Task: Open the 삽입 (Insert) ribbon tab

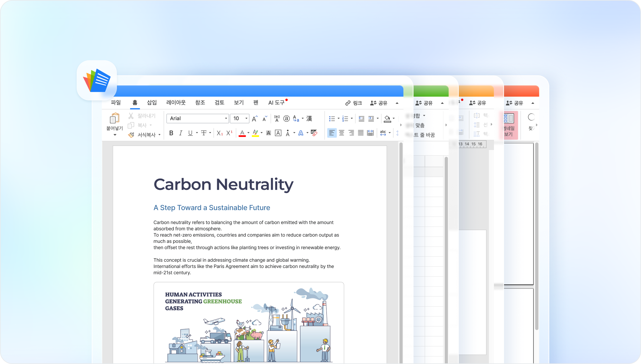Action: (152, 103)
